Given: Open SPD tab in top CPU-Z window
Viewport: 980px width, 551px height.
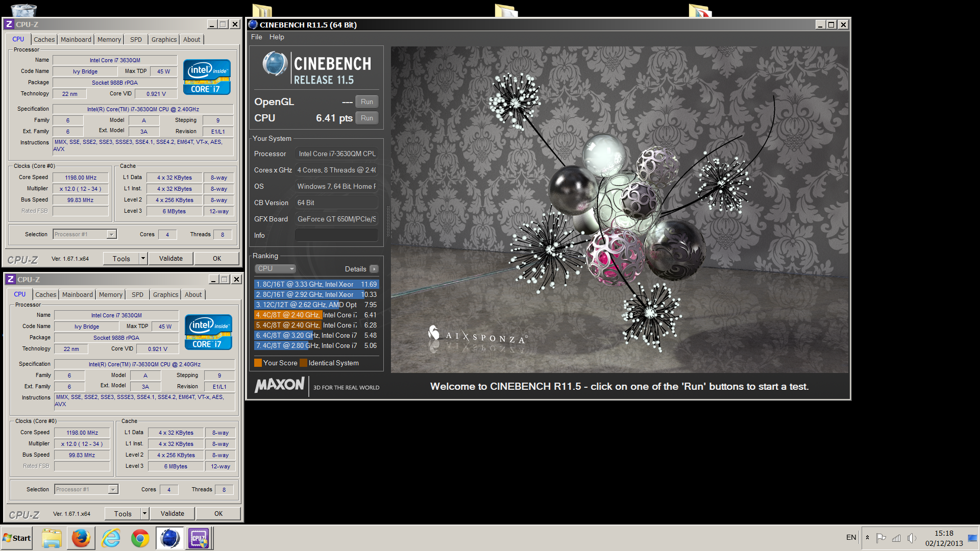Looking at the screenshot, I should point(136,39).
